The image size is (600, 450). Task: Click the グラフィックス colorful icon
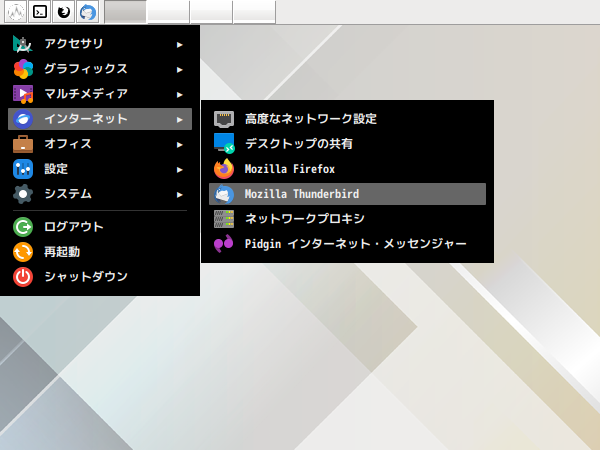tap(23, 69)
